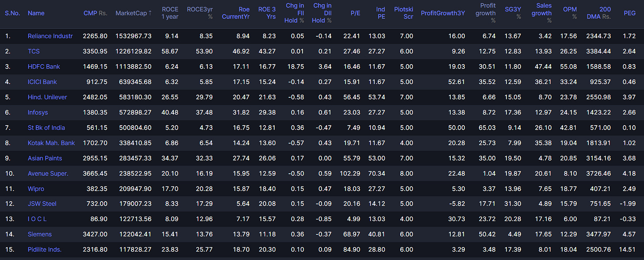This screenshot has height=260, width=644.
Task: Select Hind. Unilever P/E value 56.45
Action: tap(352, 97)
